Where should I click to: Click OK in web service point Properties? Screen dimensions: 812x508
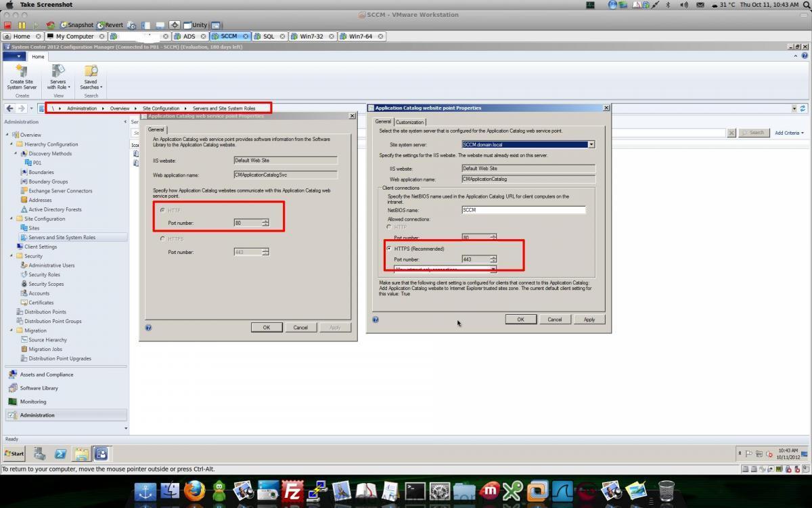pyautogui.click(x=267, y=327)
